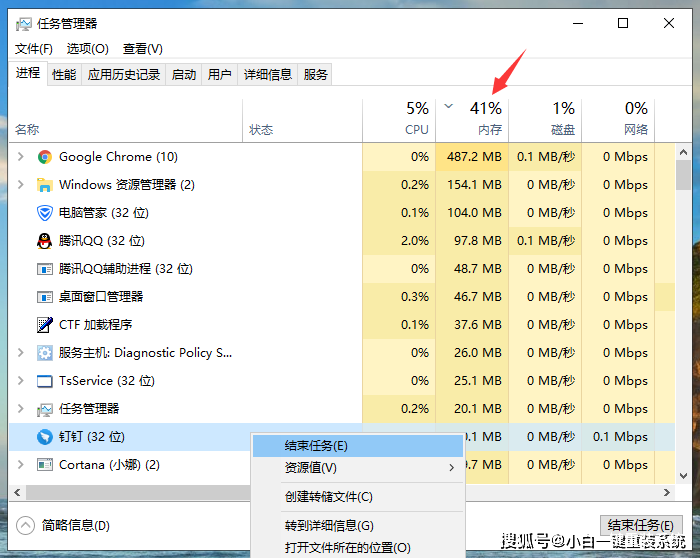
Task: Open the 查看(V) menu
Action: pyautogui.click(x=143, y=49)
